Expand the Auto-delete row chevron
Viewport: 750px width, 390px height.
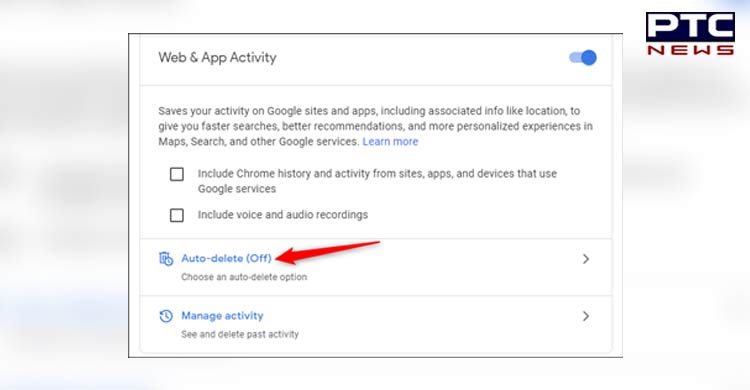click(x=586, y=259)
